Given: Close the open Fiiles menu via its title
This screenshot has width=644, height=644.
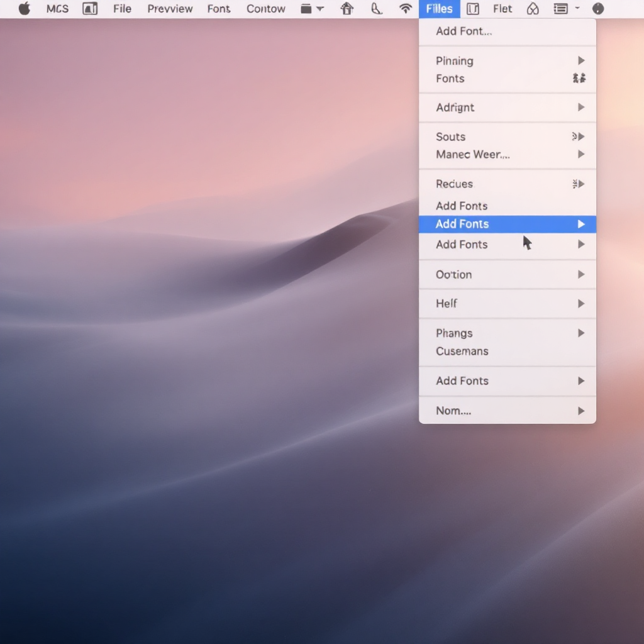Looking at the screenshot, I should (x=440, y=9).
